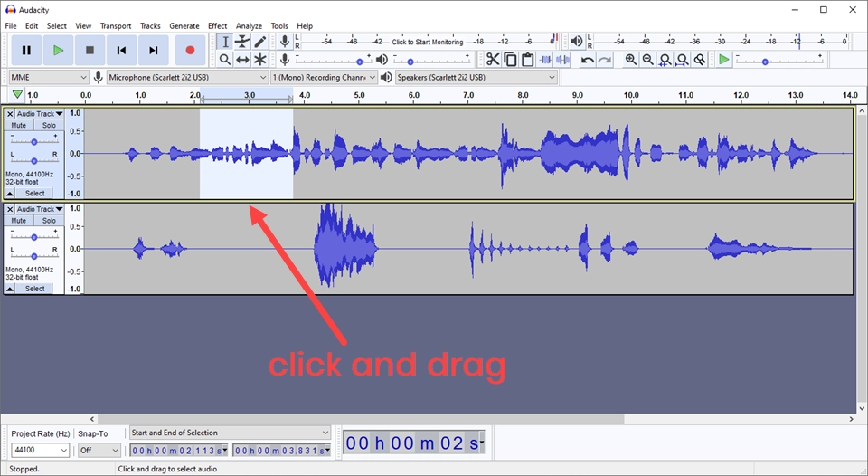The width and height of the screenshot is (868, 476).
Task: Activate the Time Shift tool
Action: pos(242,60)
